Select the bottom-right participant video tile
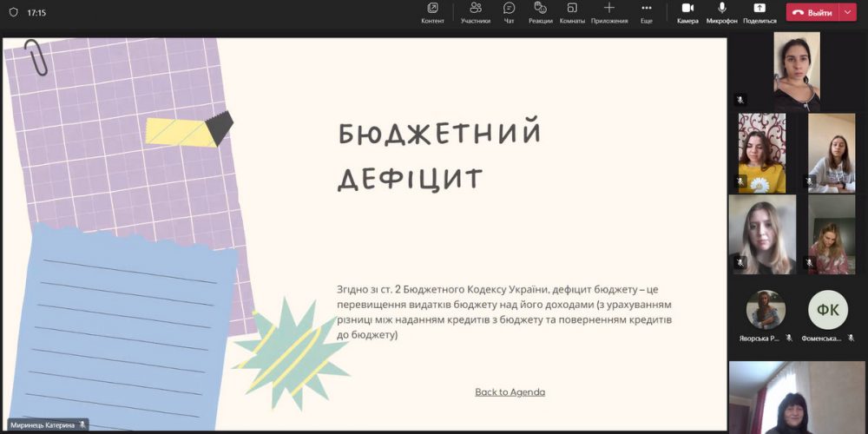Image resolution: width=868 pixels, height=434 pixels. tap(798, 397)
